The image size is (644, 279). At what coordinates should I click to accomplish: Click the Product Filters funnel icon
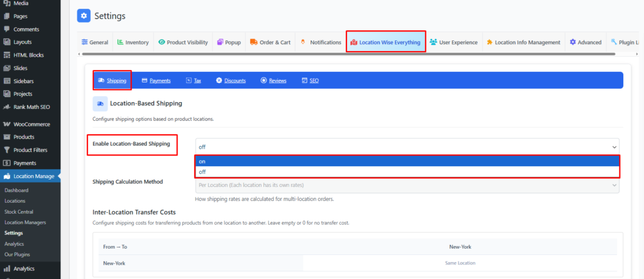tap(7, 150)
